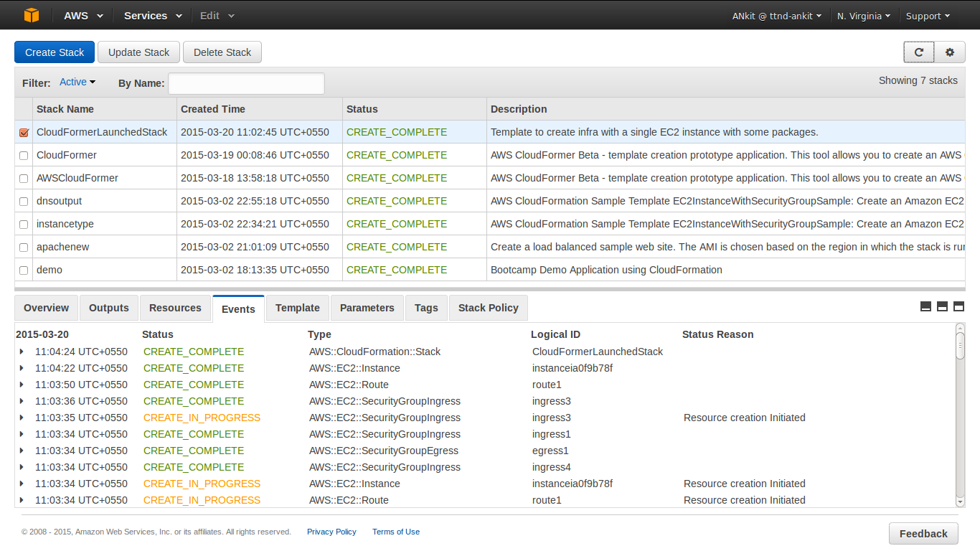The height and width of the screenshot is (551, 980).
Task: Select the instancetype stack checkbox
Action: [x=24, y=225]
